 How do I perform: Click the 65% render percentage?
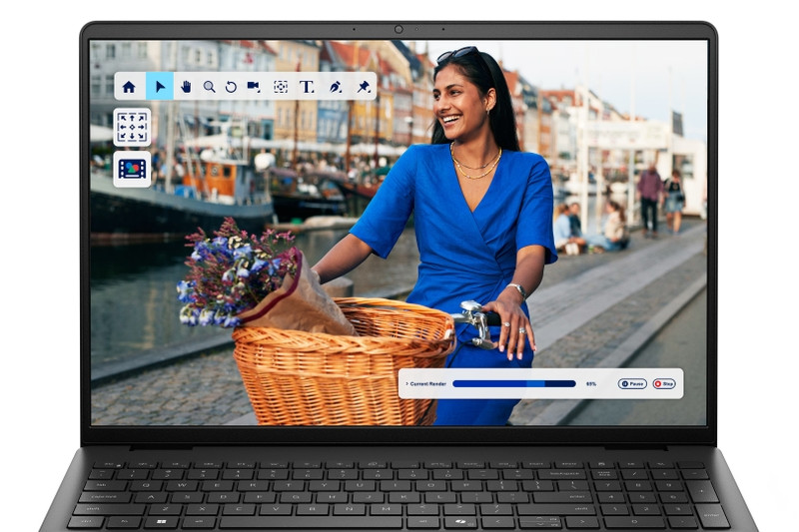(x=591, y=383)
